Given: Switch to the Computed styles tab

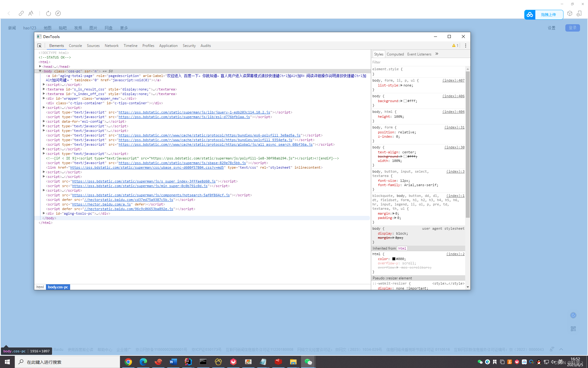Looking at the screenshot, I should [x=395, y=54].
